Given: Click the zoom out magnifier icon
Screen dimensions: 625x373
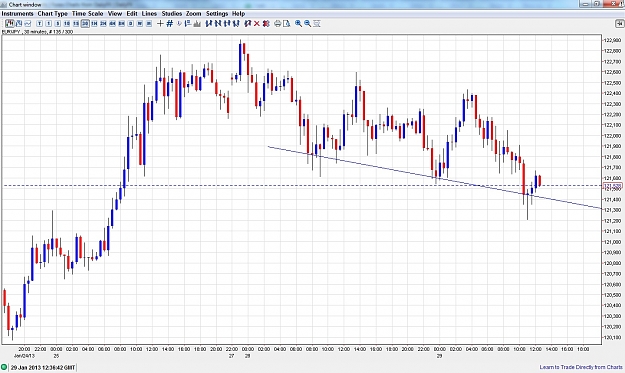Looking at the screenshot, I should (x=307, y=24).
